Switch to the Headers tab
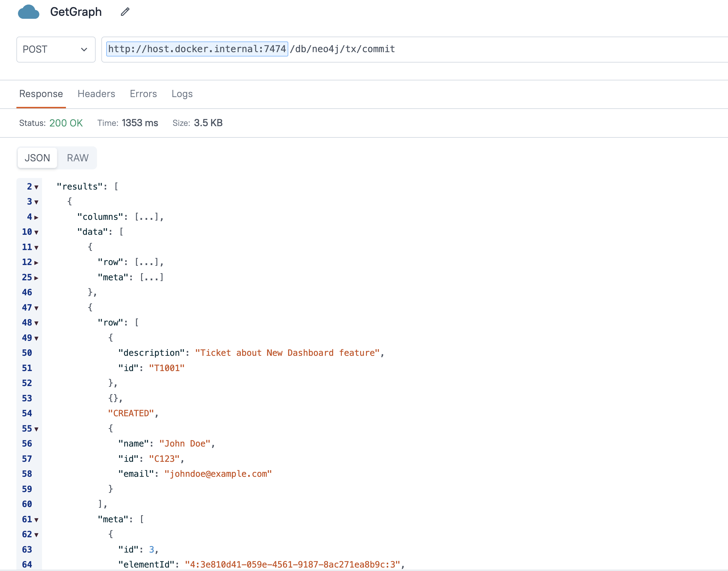 click(96, 94)
